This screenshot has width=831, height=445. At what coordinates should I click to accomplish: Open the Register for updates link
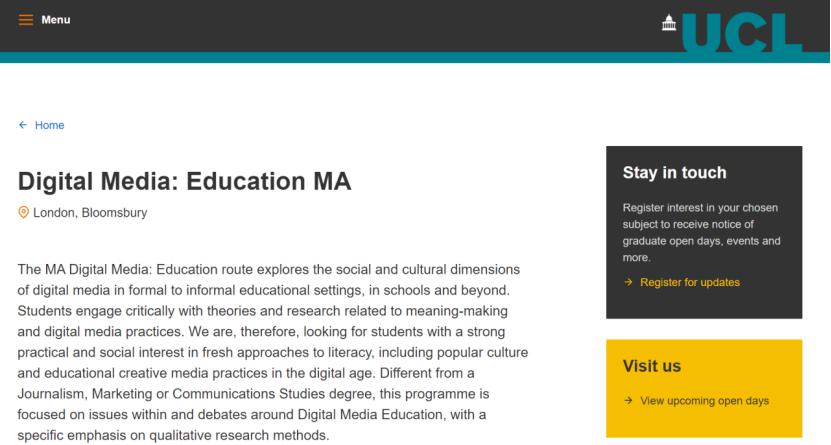pyautogui.click(x=689, y=282)
